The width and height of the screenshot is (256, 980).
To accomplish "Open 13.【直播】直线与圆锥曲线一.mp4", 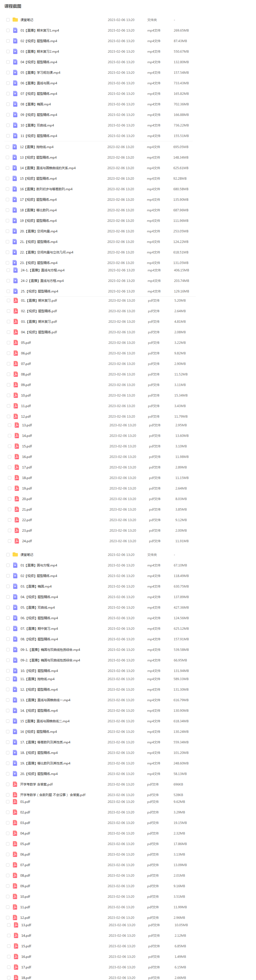I will (45, 700).
